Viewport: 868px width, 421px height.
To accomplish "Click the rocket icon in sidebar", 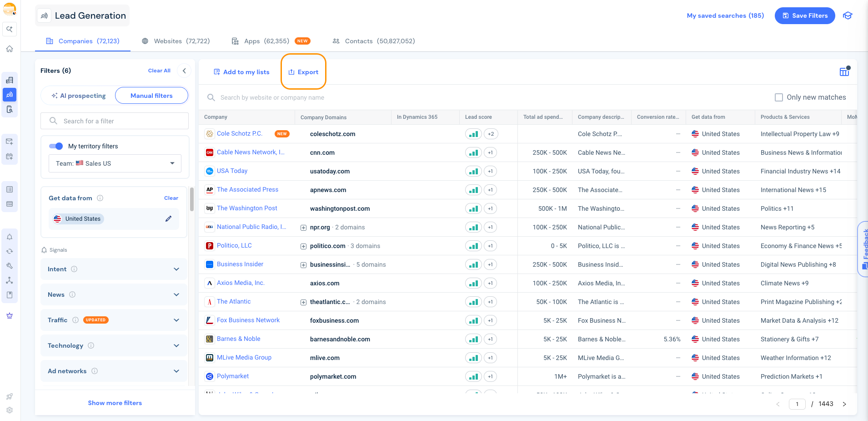I will [x=10, y=396].
